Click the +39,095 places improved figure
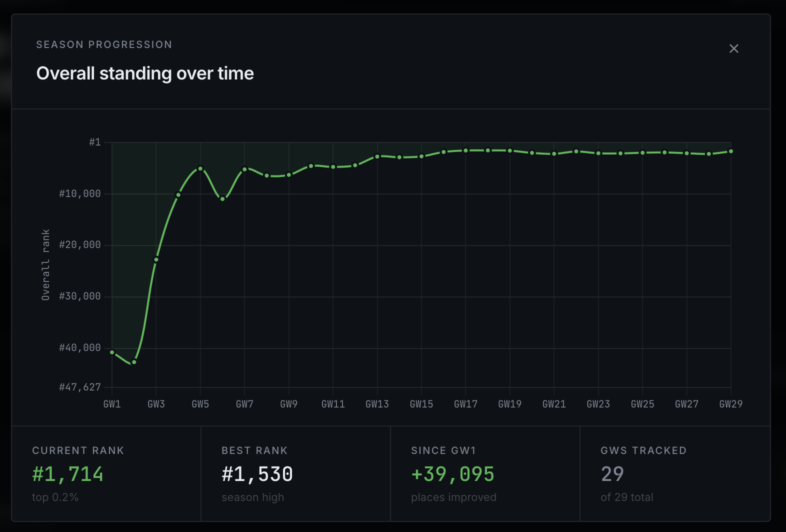The width and height of the screenshot is (786, 532). tap(453, 474)
